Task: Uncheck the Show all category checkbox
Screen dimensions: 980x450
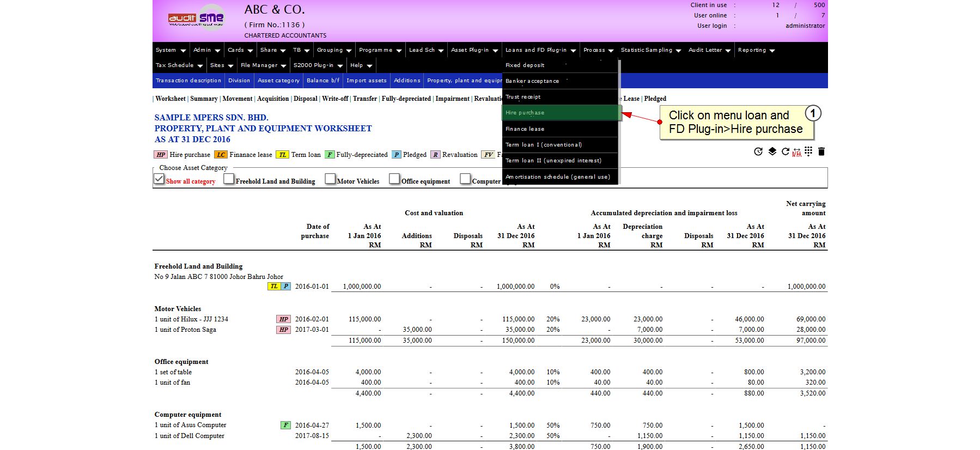Action: (x=159, y=179)
